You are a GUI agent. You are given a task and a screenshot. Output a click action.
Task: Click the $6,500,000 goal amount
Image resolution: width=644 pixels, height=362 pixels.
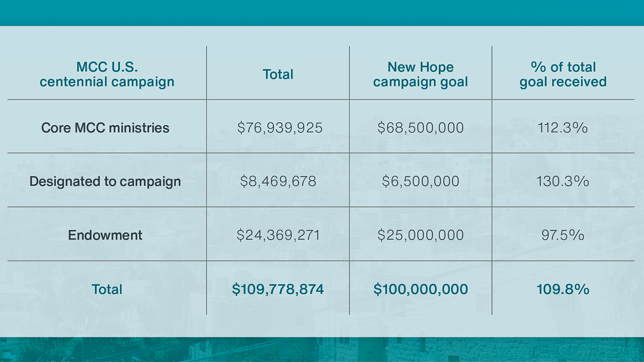point(421,182)
